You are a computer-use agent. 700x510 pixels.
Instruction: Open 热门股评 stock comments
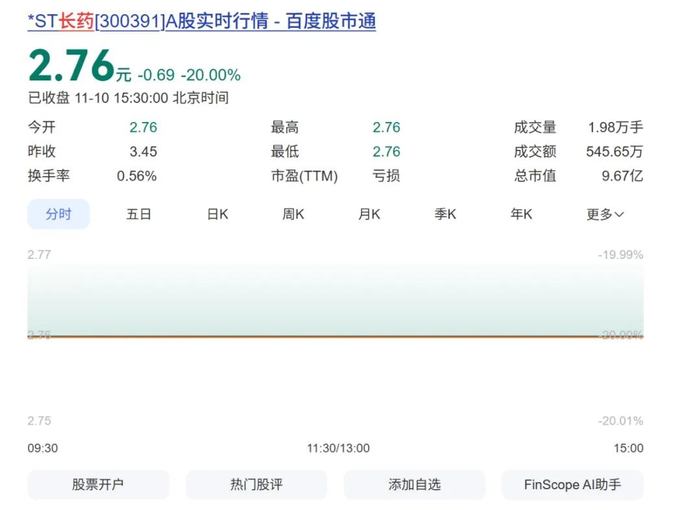point(256,484)
